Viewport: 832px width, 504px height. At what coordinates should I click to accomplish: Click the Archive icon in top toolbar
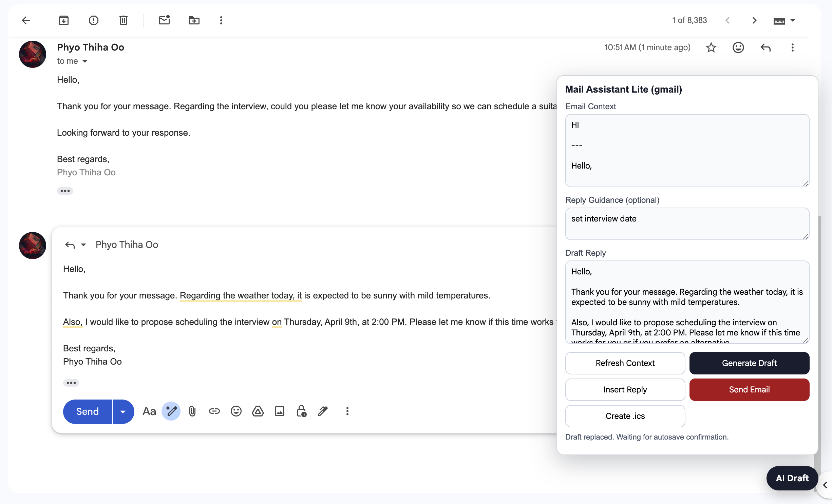tap(64, 20)
